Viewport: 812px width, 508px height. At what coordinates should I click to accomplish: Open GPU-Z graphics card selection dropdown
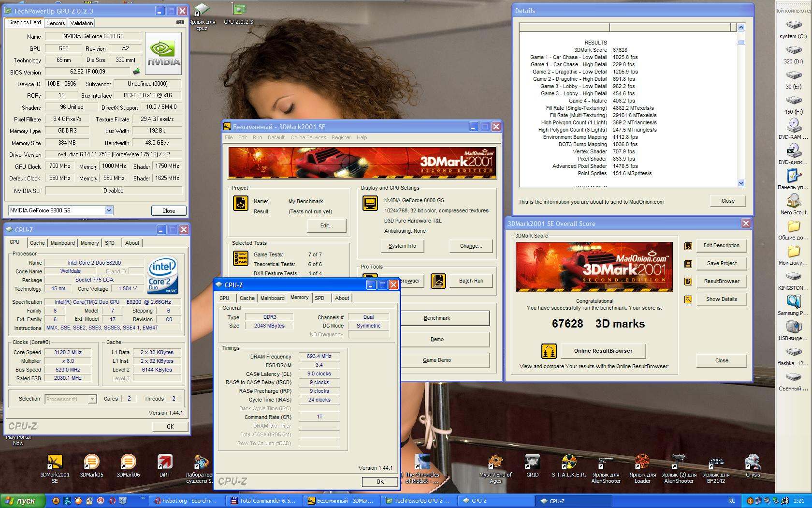tap(109, 210)
